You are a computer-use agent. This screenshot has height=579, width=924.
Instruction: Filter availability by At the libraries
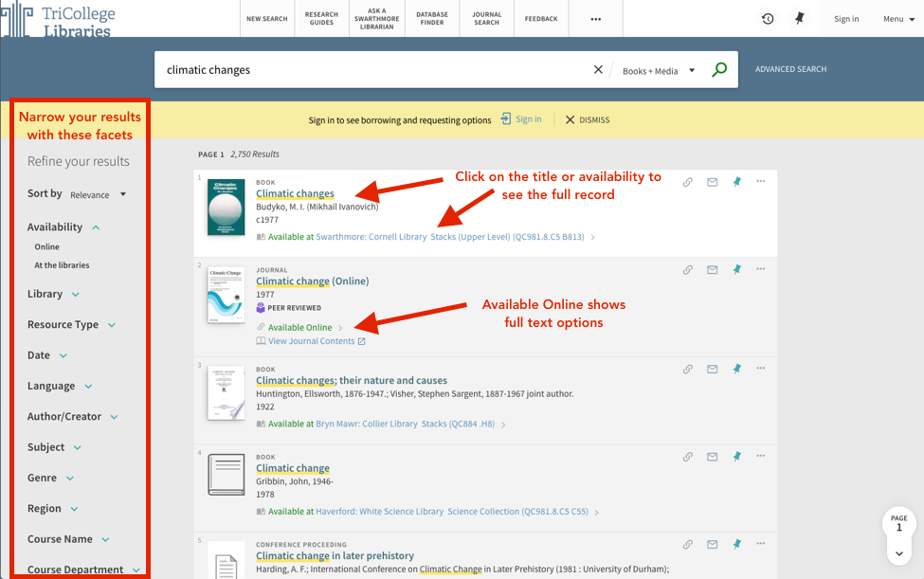click(62, 265)
